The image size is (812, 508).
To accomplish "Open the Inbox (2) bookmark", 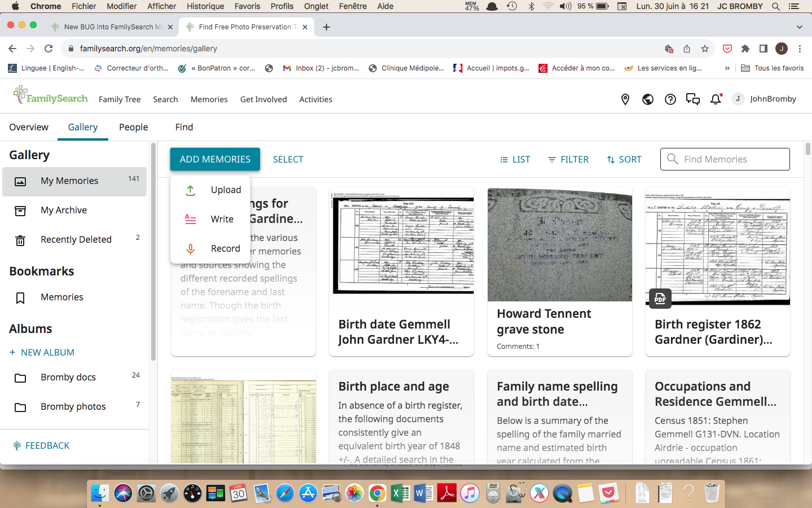I will click(321, 68).
